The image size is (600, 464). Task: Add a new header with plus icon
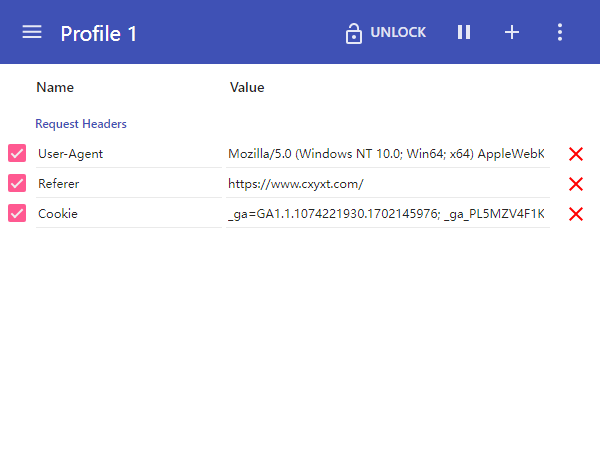tap(512, 32)
